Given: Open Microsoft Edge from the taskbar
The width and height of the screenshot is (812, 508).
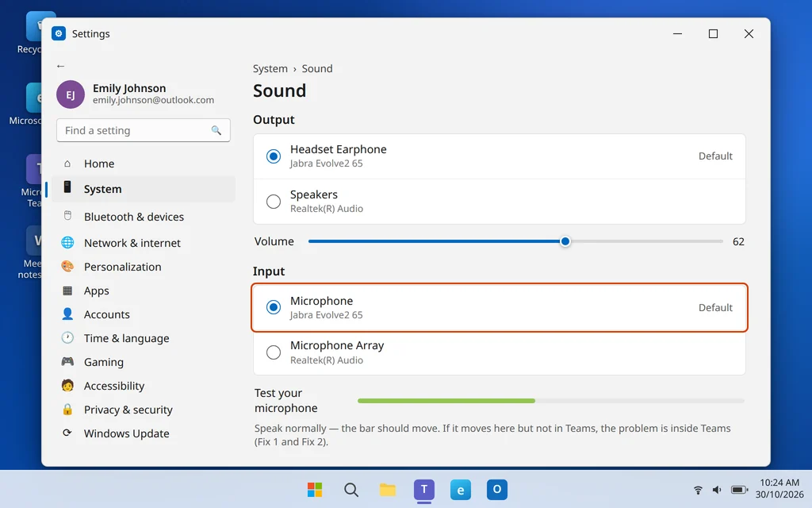Looking at the screenshot, I should coord(461,489).
